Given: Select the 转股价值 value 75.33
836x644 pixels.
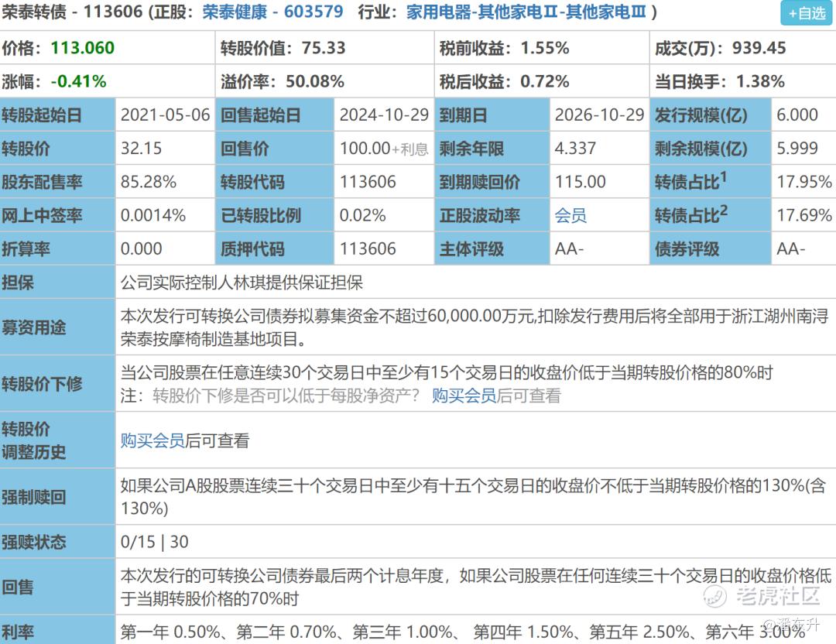Looking at the screenshot, I should click(324, 48).
